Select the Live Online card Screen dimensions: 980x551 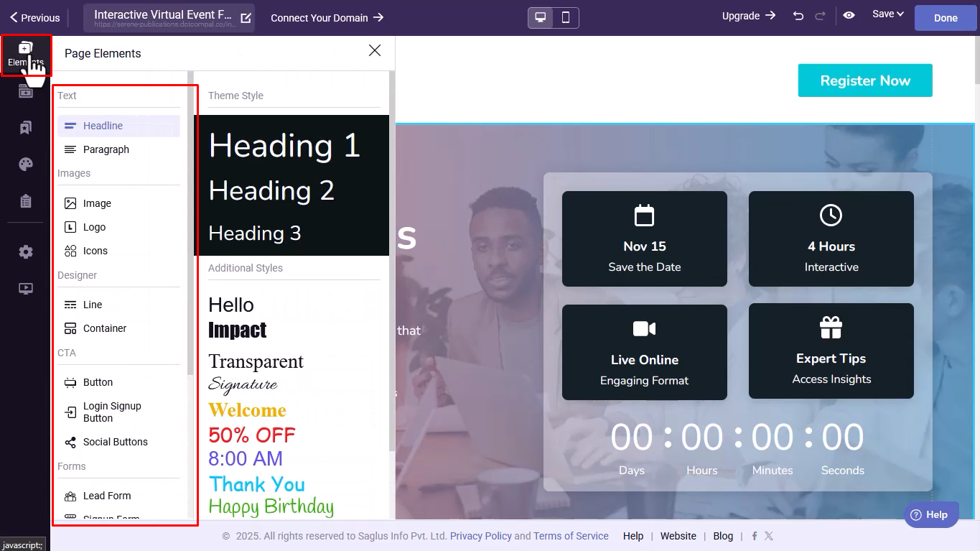coord(645,352)
